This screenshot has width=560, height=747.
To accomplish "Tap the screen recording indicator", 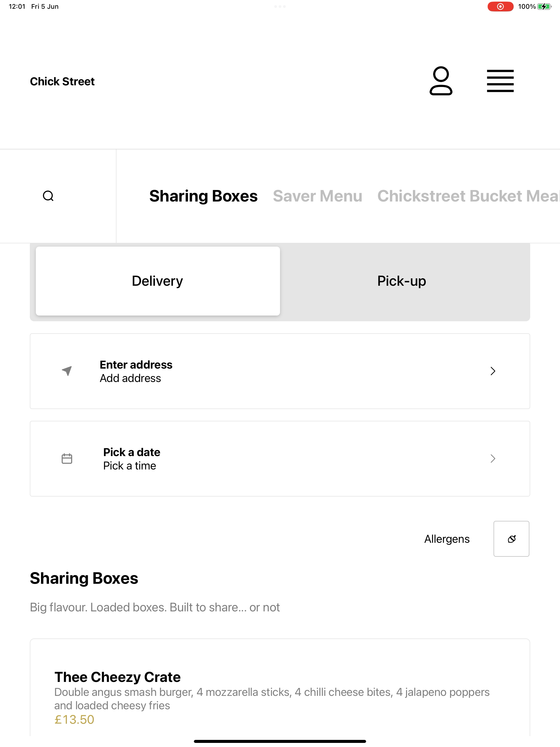I will [500, 6].
